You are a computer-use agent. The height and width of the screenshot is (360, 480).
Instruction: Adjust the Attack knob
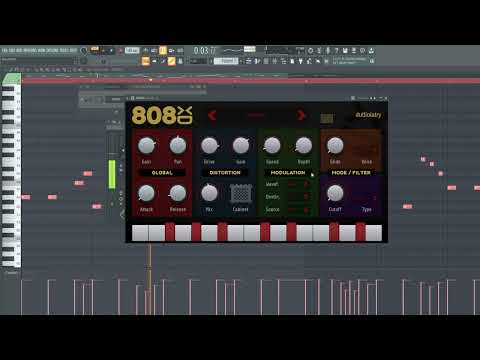coord(146,193)
